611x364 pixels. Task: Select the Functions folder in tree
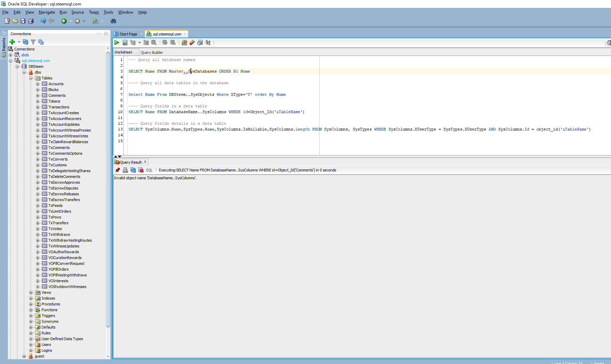[x=49, y=310]
